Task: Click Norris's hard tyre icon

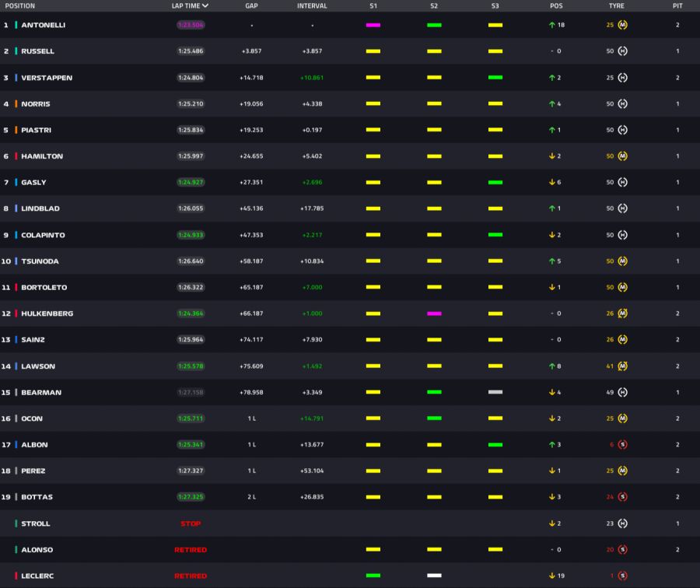Action: 623,103
